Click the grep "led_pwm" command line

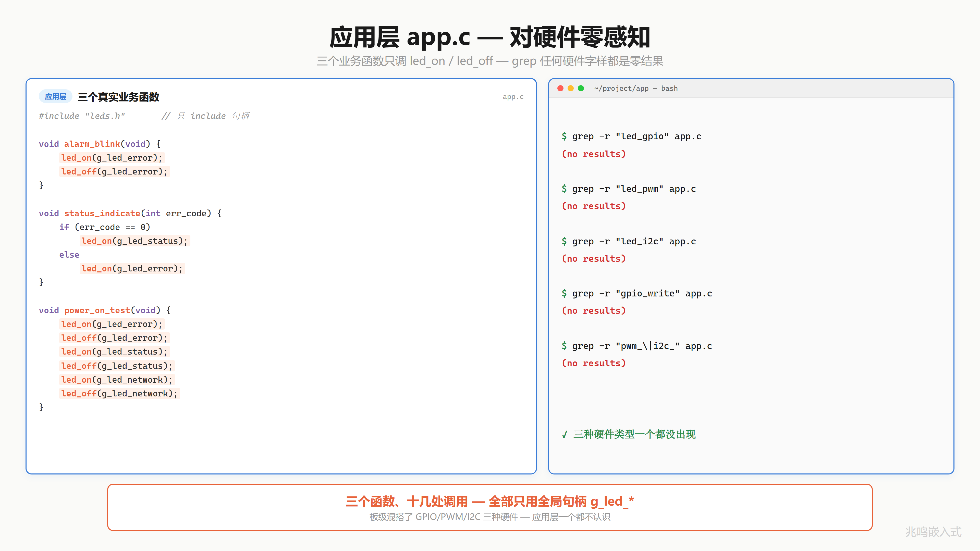coord(629,189)
